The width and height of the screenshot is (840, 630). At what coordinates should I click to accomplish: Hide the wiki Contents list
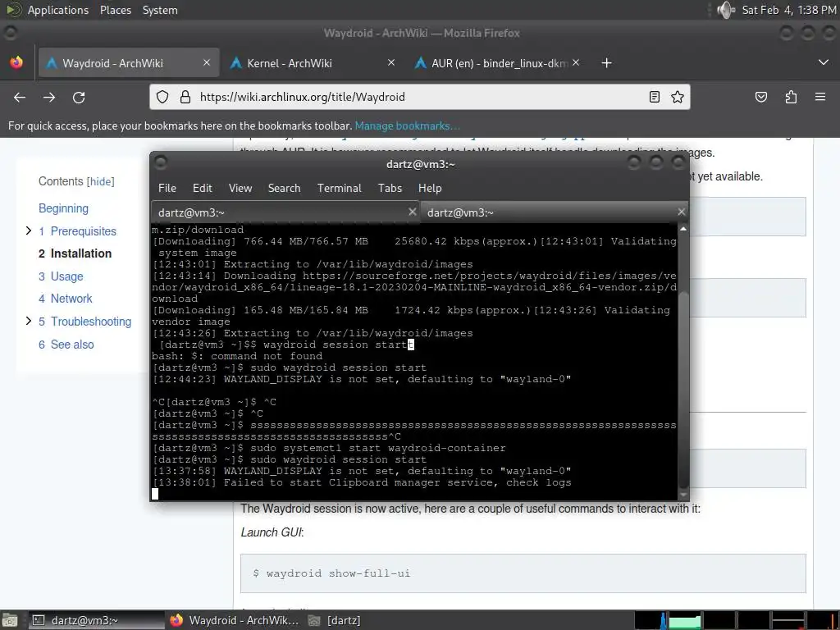tap(101, 181)
